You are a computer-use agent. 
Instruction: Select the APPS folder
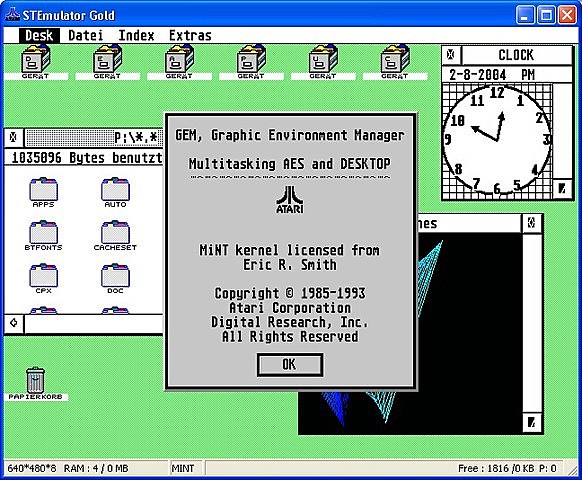[x=43, y=192]
